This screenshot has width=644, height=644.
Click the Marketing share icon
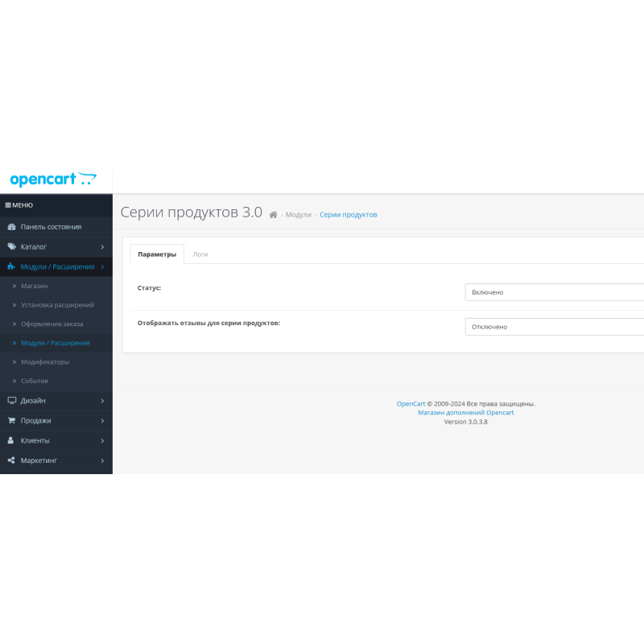click(11, 460)
